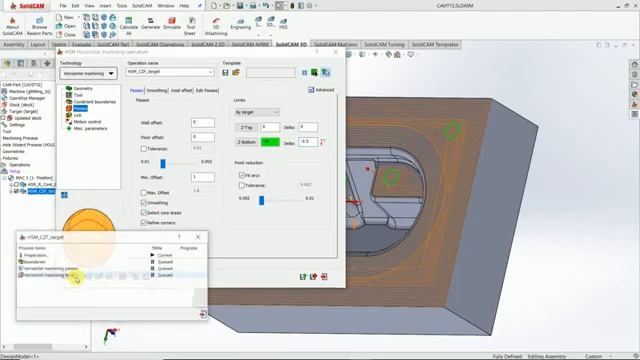
Task: Expand the first HSR operation in CAM tree
Action: coord(11,184)
